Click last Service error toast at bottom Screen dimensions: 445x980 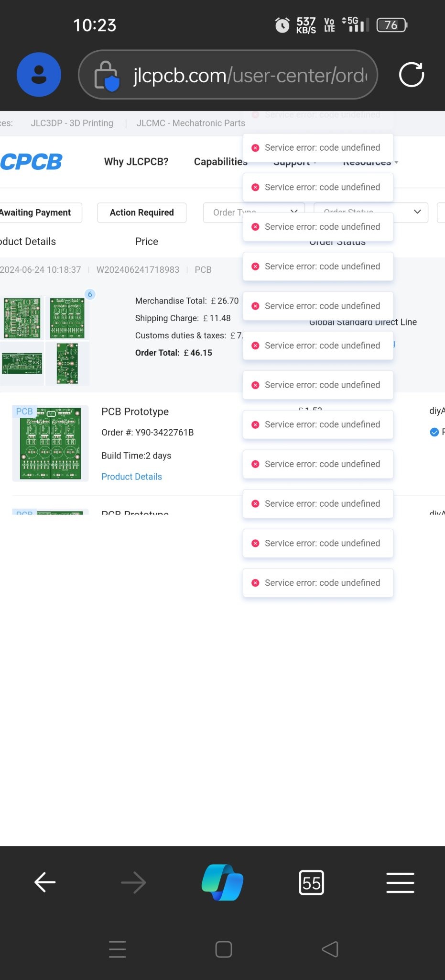tap(318, 583)
